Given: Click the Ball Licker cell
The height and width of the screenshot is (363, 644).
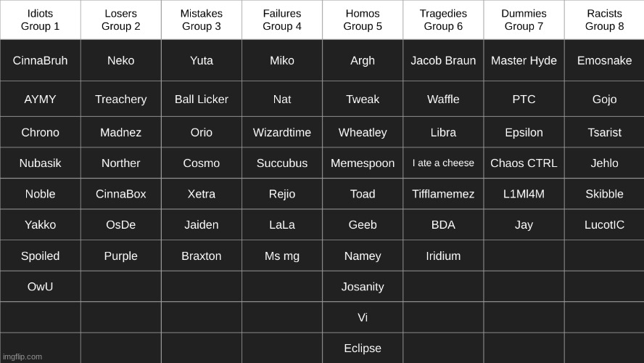Looking at the screenshot, I should tap(202, 99).
